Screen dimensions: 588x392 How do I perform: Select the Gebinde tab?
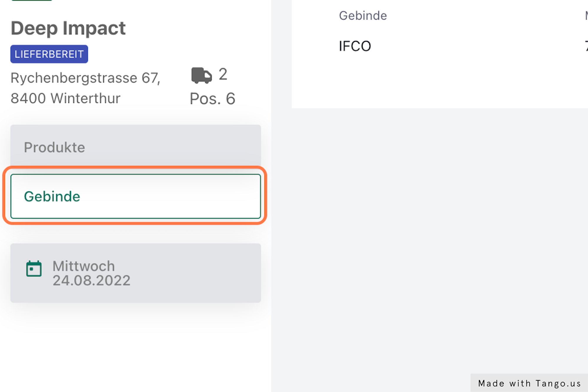(136, 196)
